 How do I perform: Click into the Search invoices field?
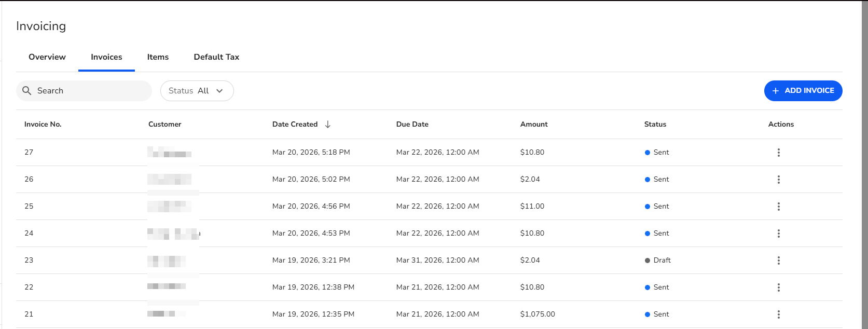coord(88,91)
